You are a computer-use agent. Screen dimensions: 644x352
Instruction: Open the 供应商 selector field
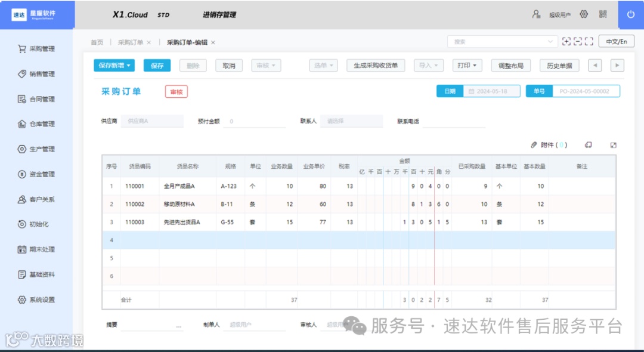coord(153,121)
